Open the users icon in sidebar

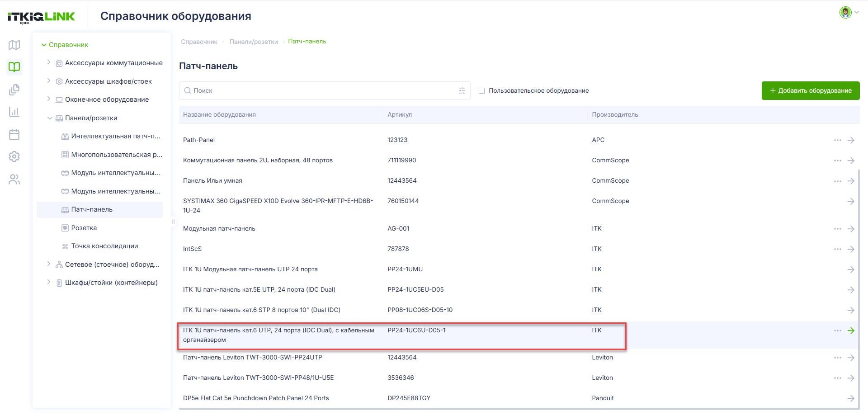coord(14,179)
